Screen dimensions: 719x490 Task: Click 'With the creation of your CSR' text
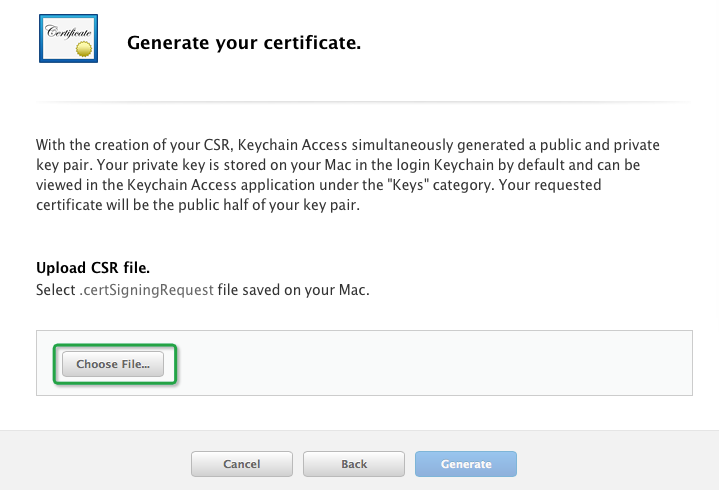(135, 145)
